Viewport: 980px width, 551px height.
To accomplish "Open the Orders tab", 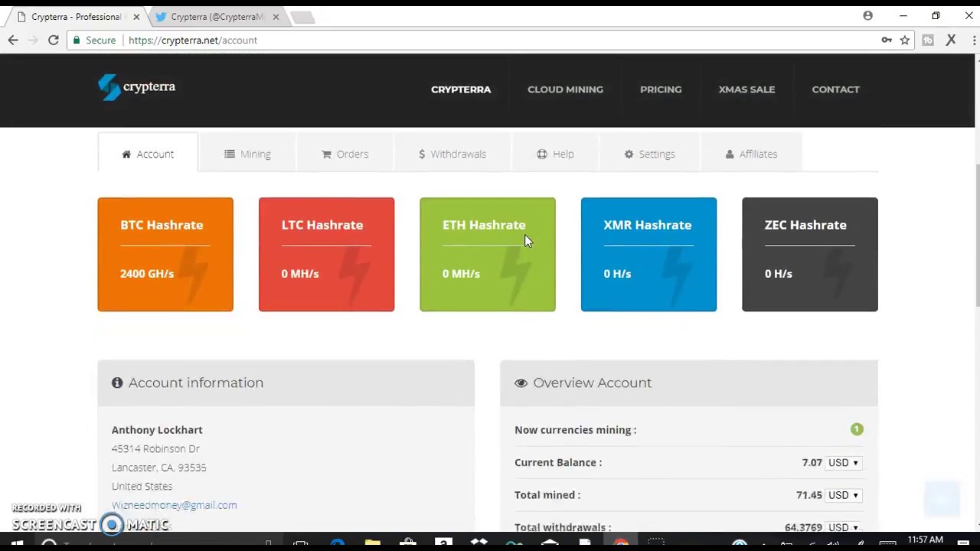I will 345,154.
